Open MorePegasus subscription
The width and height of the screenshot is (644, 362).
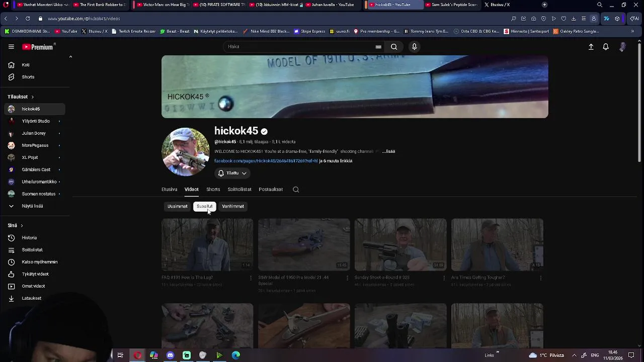(35, 145)
